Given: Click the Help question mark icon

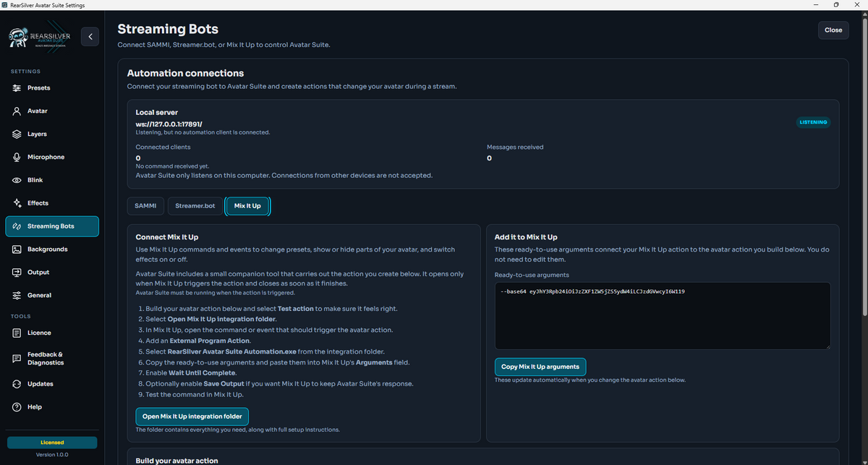Looking at the screenshot, I should coord(17,407).
